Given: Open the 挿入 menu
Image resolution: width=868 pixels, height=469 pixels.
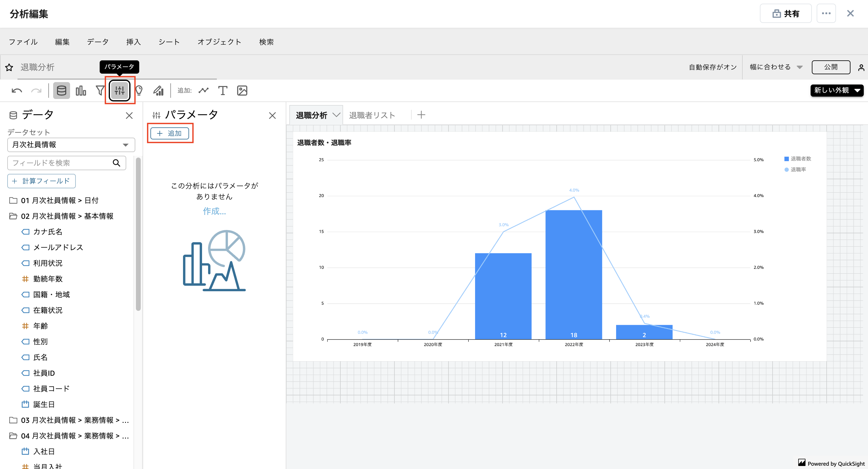Looking at the screenshot, I should pyautogui.click(x=133, y=42).
